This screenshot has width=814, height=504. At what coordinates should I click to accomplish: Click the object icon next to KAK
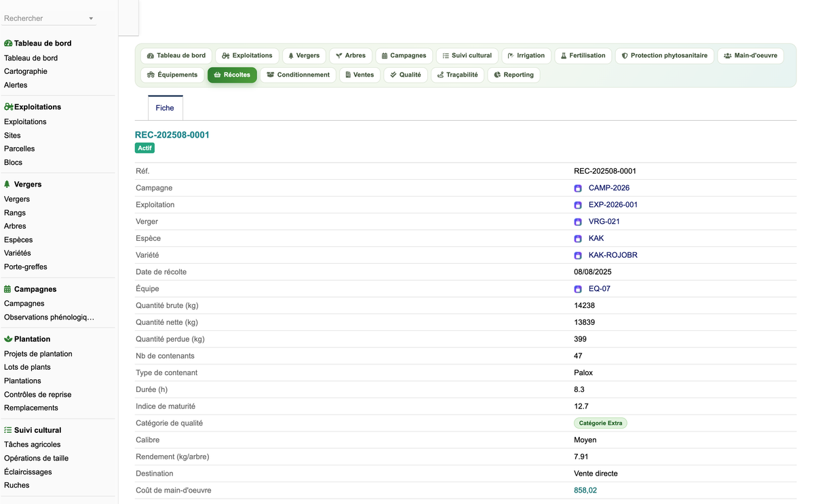(x=578, y=239)
